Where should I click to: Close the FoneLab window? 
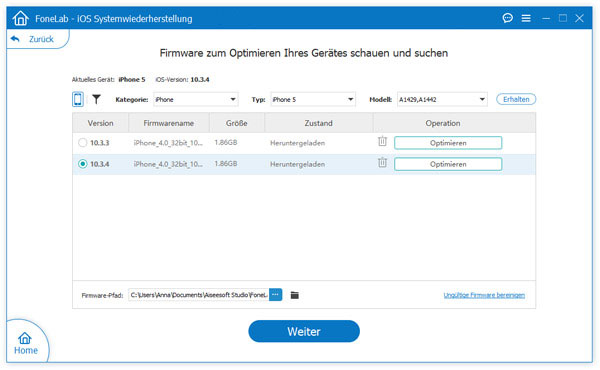(x=579, y=18)
